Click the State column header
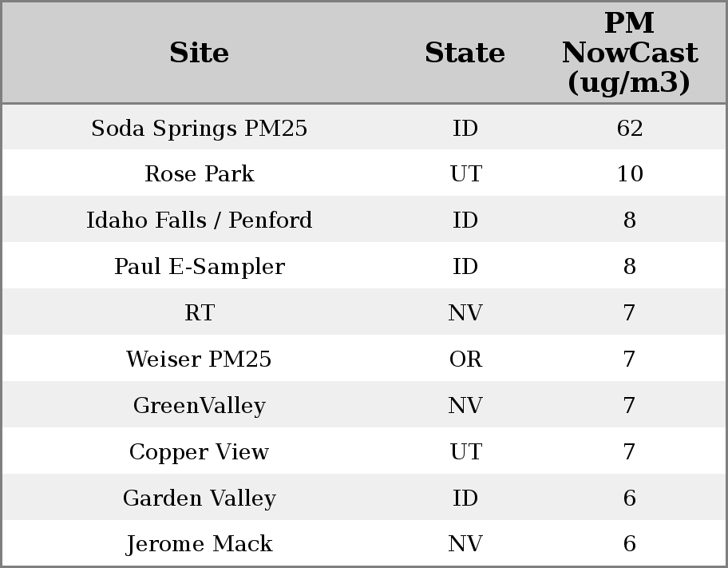 [x=465, y=53]
